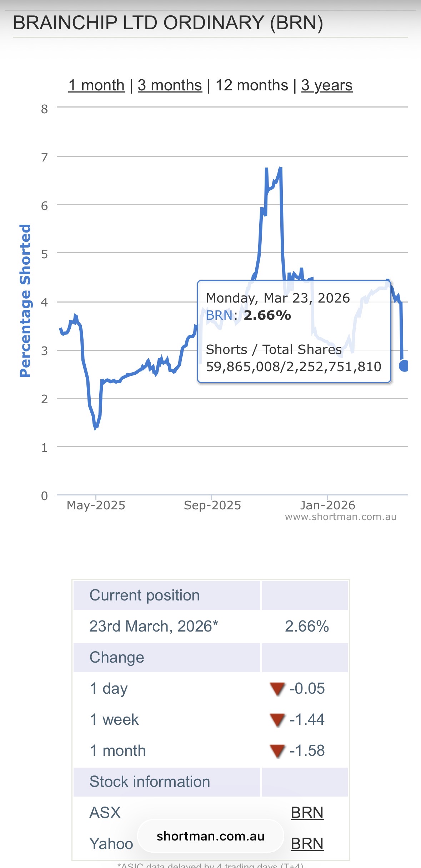This screenshot has width=421, height=868.
Task: Click red down arrow in 1 week row
Action: tap(277, 720)
